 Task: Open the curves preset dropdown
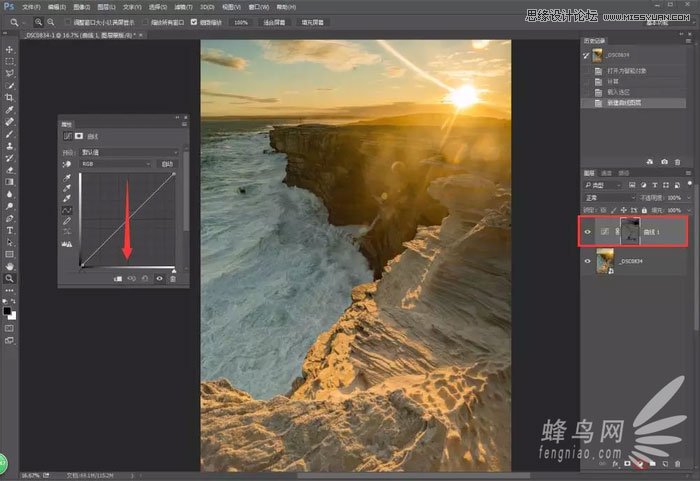pos(129,152)
